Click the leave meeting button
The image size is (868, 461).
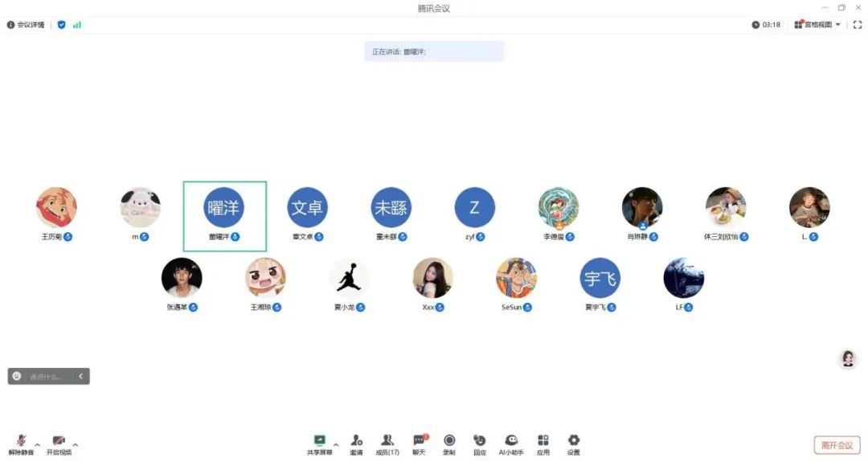pyautogui.click(x=837, y=445)
